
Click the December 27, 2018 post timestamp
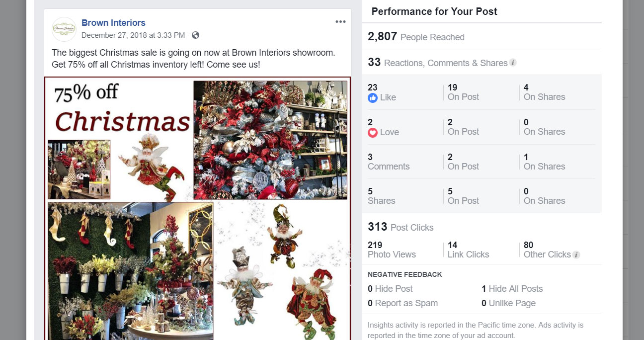[x=133, y=35]
